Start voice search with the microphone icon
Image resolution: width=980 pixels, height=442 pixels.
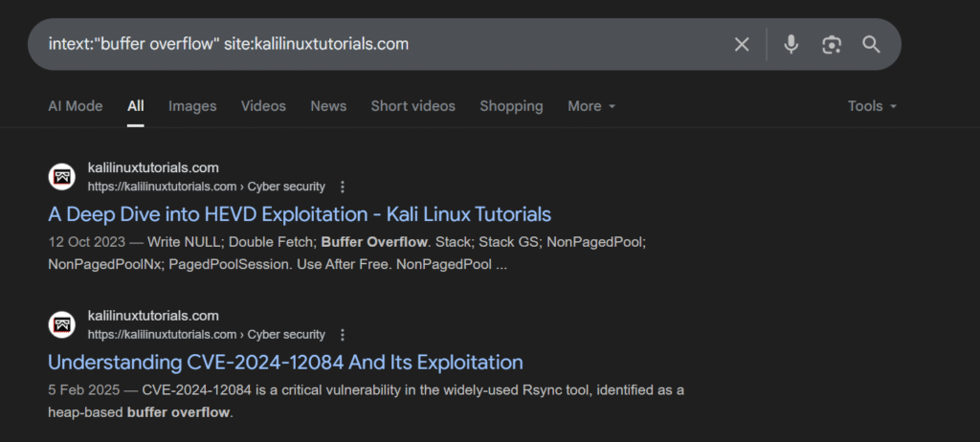791,44
